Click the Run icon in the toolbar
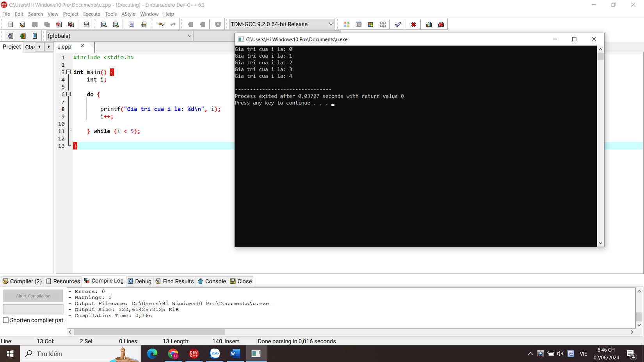 [359, 24]
